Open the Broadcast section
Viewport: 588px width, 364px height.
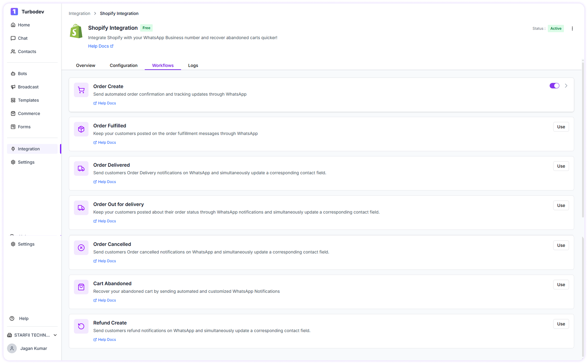click(x=28, y=87)
